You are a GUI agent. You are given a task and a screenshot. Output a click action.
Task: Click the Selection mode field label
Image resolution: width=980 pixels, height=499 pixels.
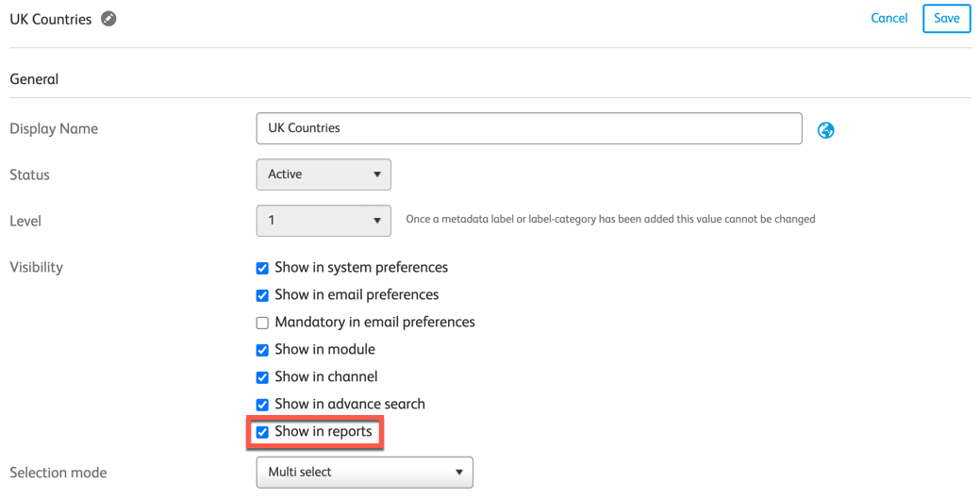[x=58, y=473]
